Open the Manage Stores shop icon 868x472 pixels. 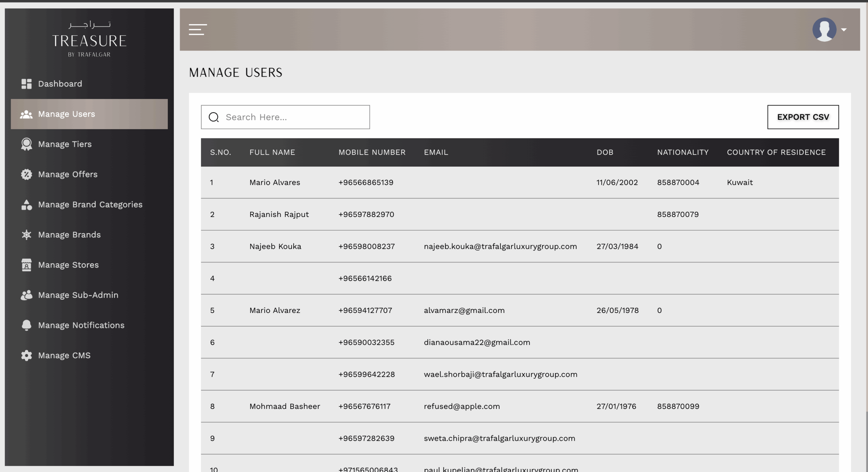coord(26,265)
